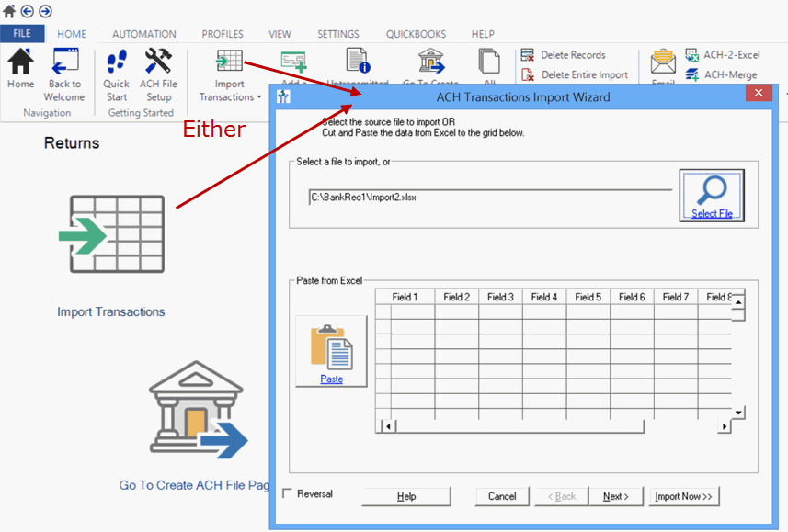788x532 pixels.
Task: Switch to the QUICKBOOKS tab
Action: pyautogui.click(x=416, y=34)
